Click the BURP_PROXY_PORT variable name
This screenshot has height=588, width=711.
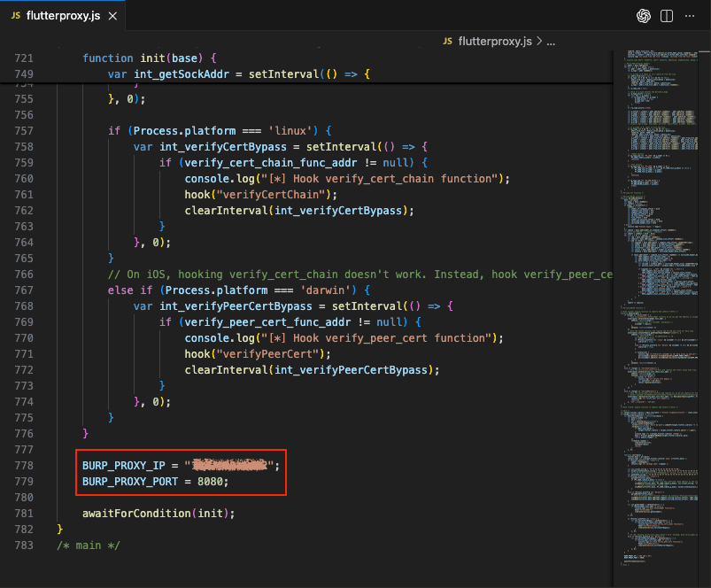coord(130,482)
